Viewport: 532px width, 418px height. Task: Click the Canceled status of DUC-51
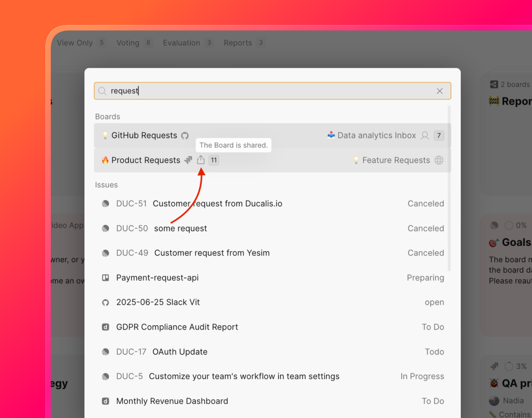click(x=426, y=204)
